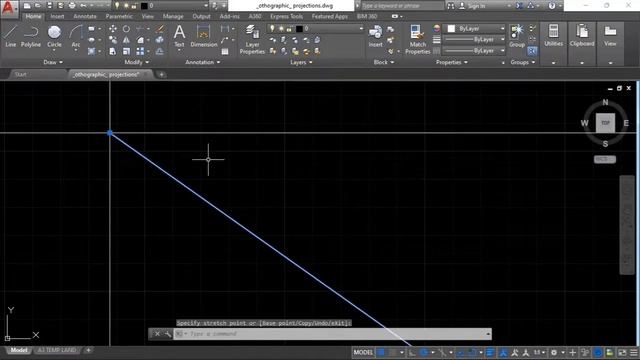Click the Stretch tool in Modify panel

pos(113,51)
